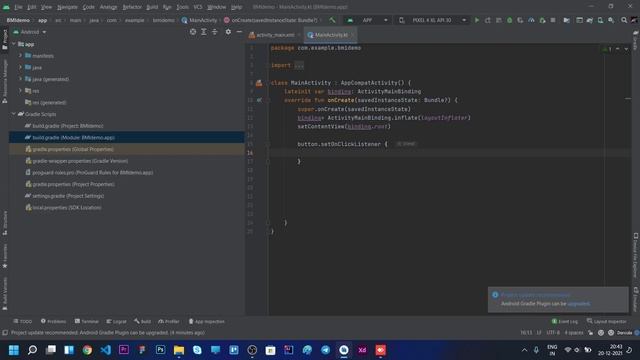This screenshot has width=640, height=360.
Task: Open App Inspection tool window
Action: pyautogui.click(x=207, y=321)
